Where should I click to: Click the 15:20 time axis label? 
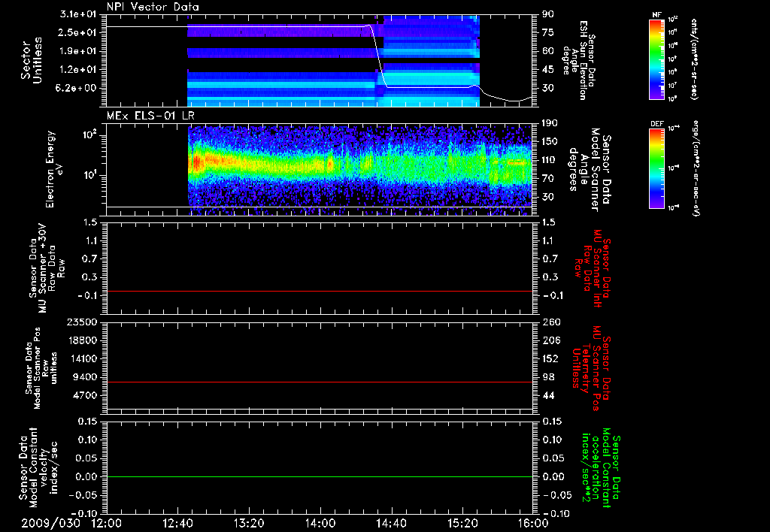[x=462, y=523]
